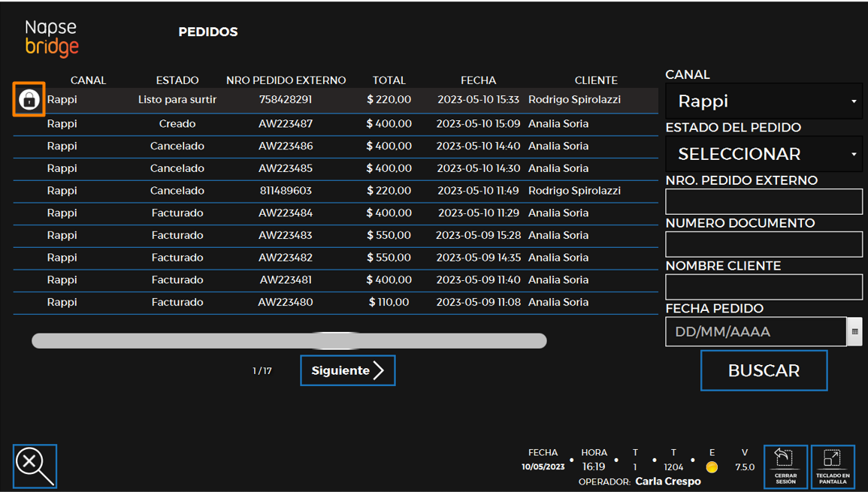Click date cell 2023-05-10 15:09
This screenshot has height=492, width=868.
(x=478, y=124)
